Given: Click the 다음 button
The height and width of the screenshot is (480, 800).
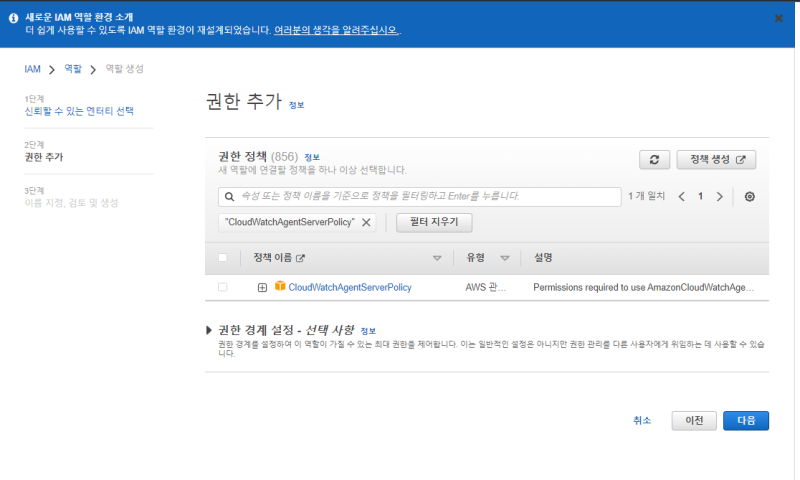Looking at the screenshot, I should tap(745, 420).
